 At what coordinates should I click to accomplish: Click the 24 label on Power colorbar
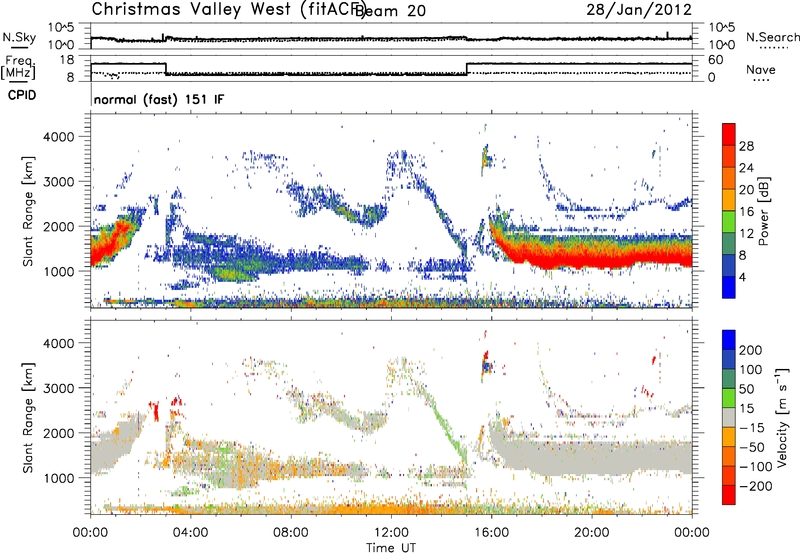(746, 168)
